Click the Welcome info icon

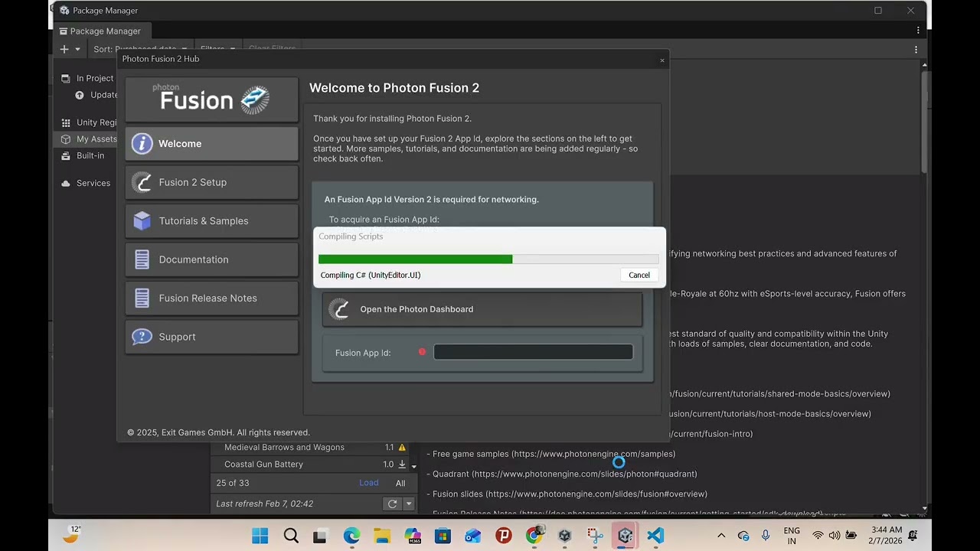(x=142, y=144)
